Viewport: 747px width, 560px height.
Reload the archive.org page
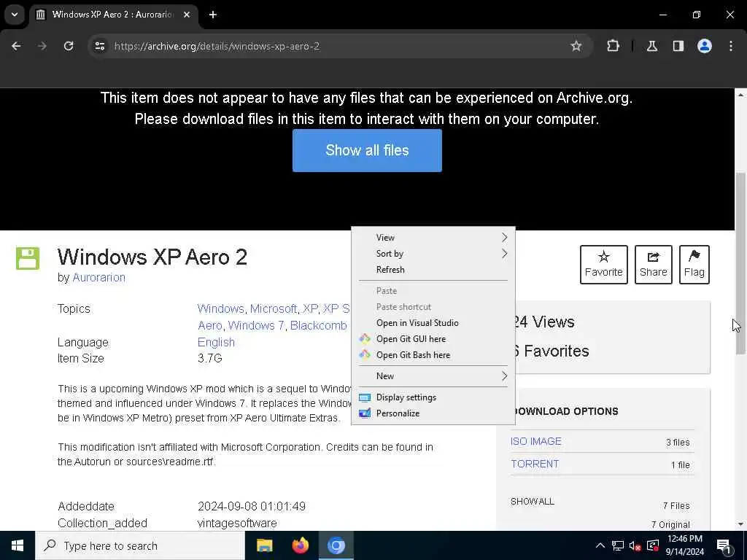click(x=69, y=46)
